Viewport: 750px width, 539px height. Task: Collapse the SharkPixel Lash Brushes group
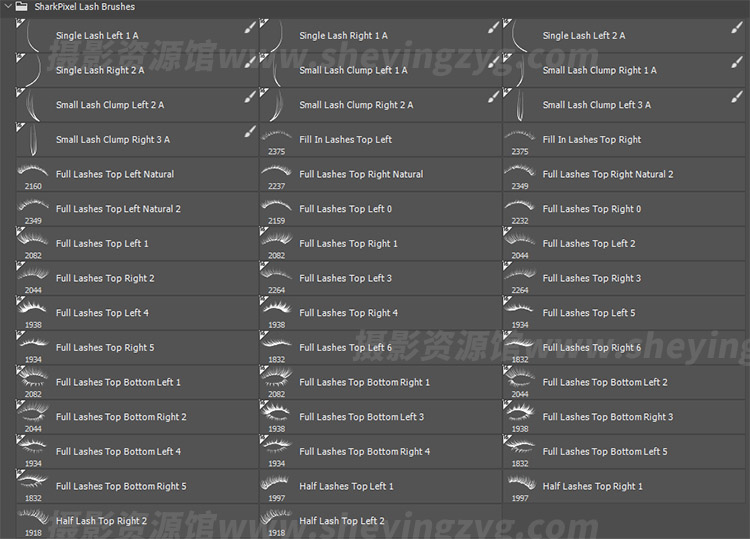[x=7, y=7]
